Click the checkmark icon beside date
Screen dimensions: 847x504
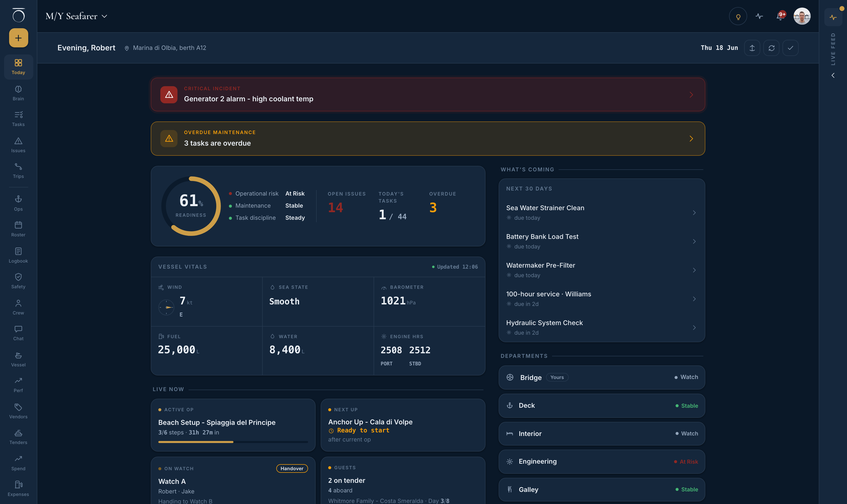pos(791,48)
